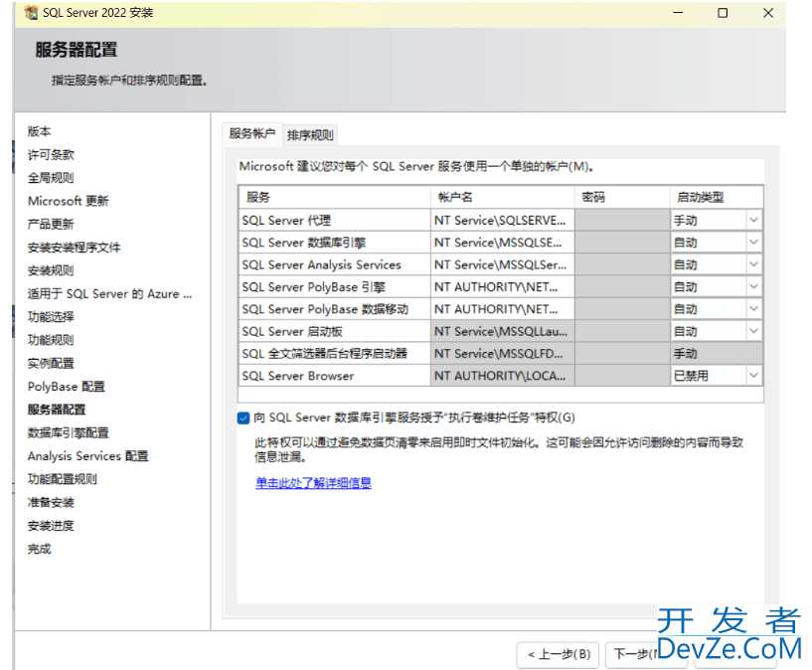Click the 帐户名 column header
Viewport: 812px width, 670px height.
[502, 197]
